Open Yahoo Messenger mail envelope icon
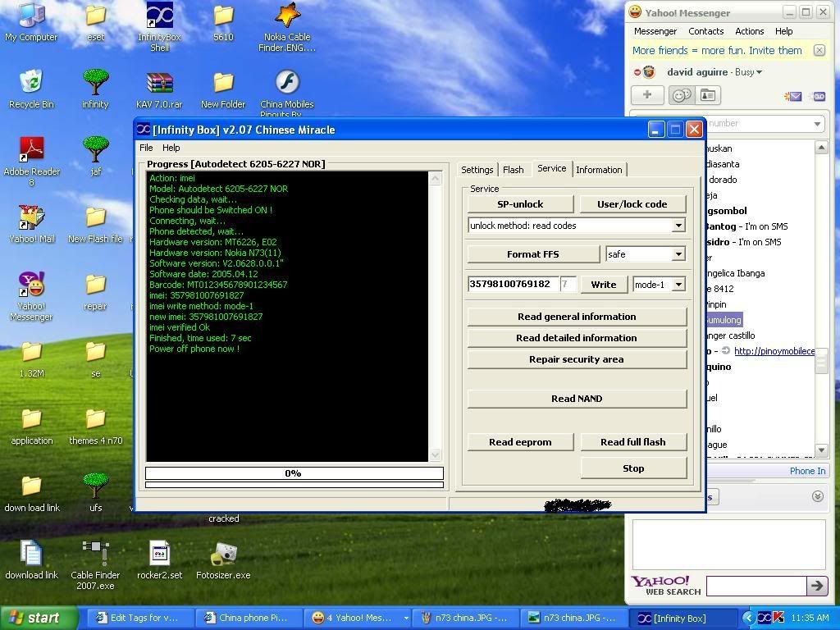The width and height of the screenshot is (840, 630). click(x=793, y=97)
